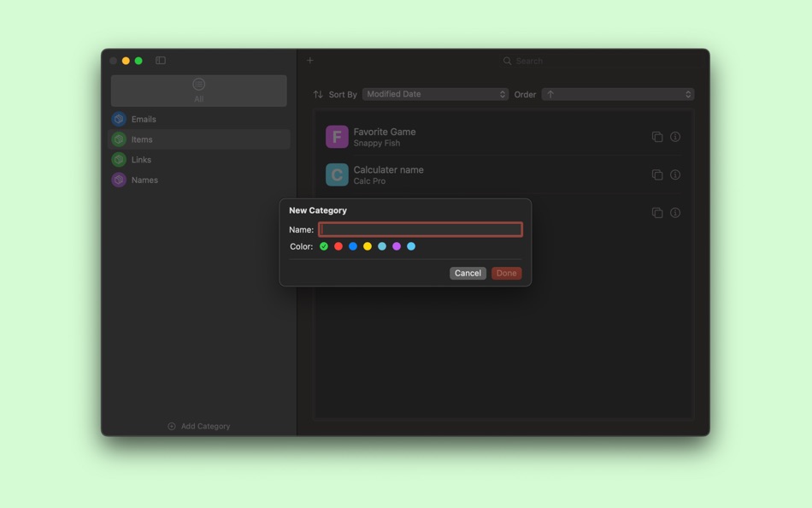Click the Done button
Screen dimensions: 812x508
tap(507, 273)
